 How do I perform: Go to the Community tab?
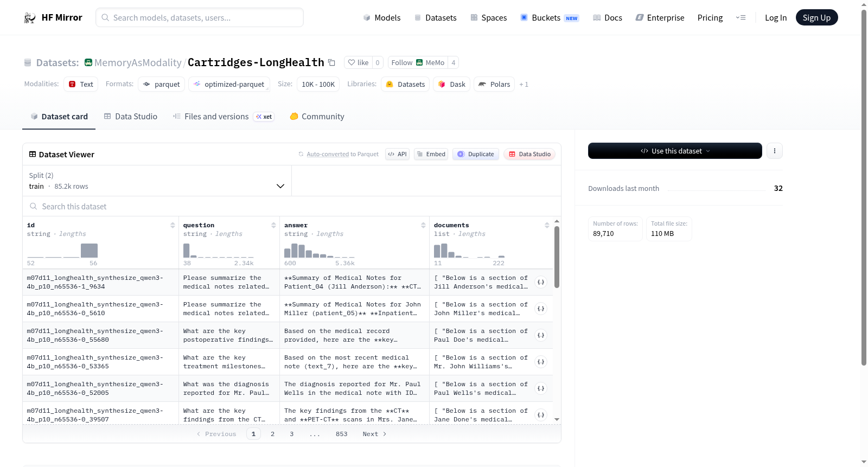click(317, 117)
